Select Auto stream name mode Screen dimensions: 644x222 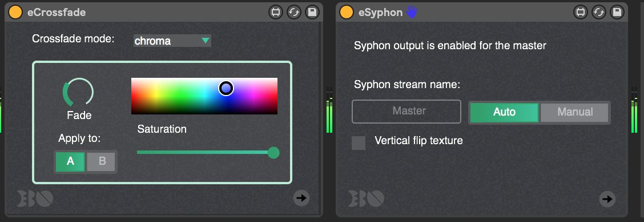point(504,112)
